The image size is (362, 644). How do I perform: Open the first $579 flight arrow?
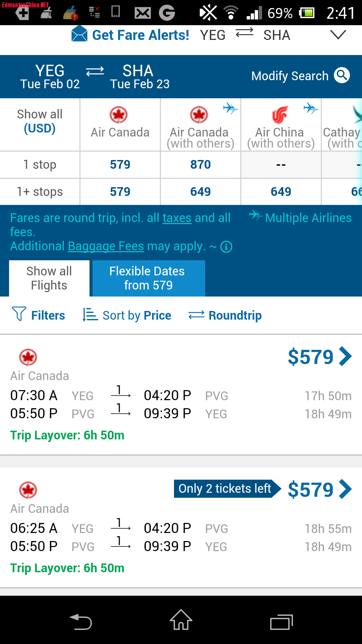tap(345, 356)
